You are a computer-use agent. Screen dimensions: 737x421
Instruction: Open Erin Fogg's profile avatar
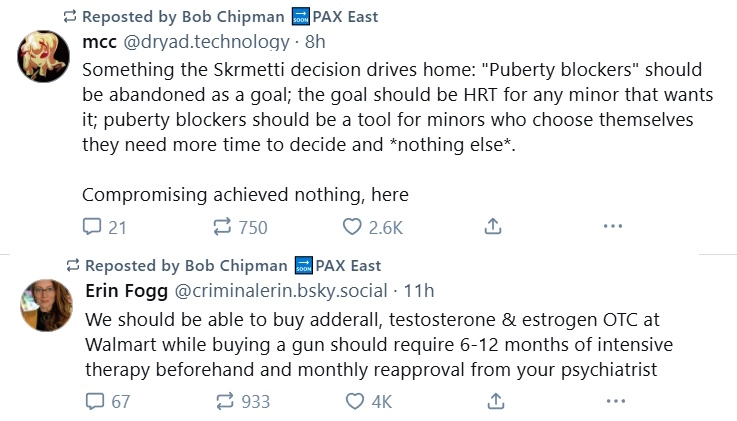point(44,304)
